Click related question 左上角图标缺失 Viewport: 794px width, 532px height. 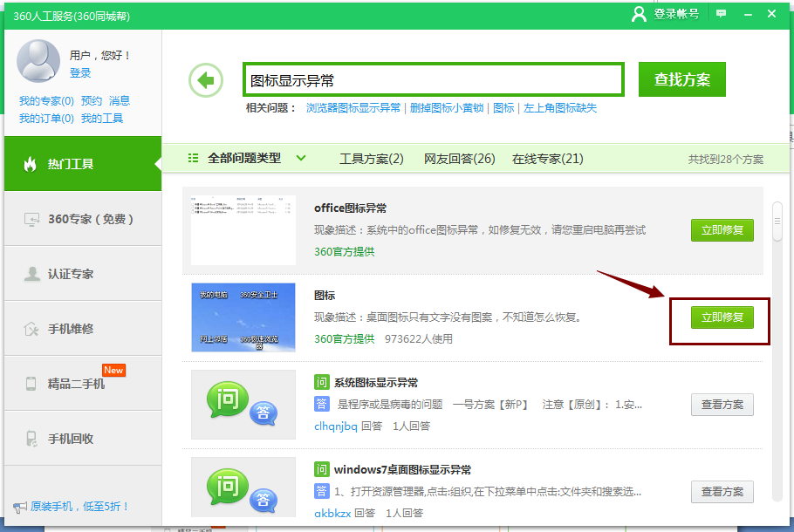click(560, 108)
